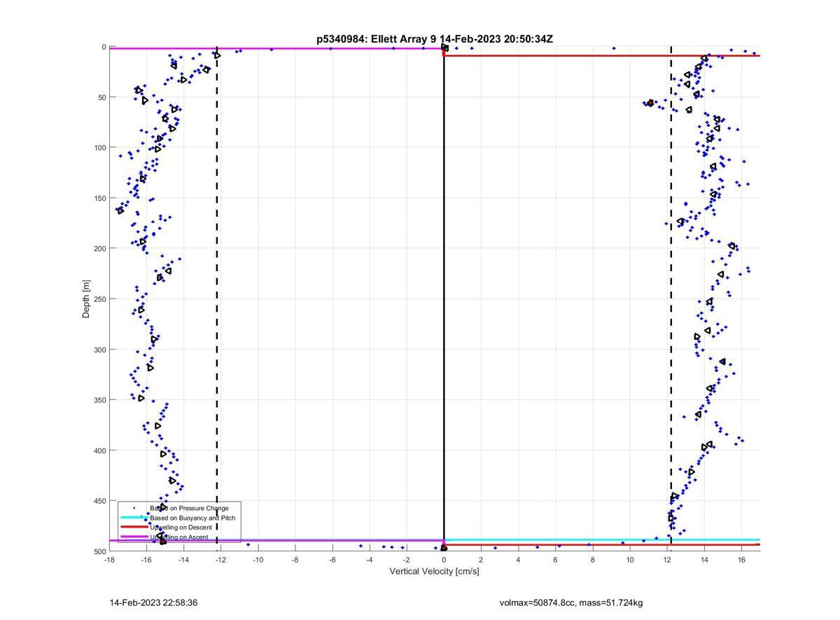The image size is (840, 620).
Task: Click the '350' depth-axis tick label
Action: click(99, 400)
